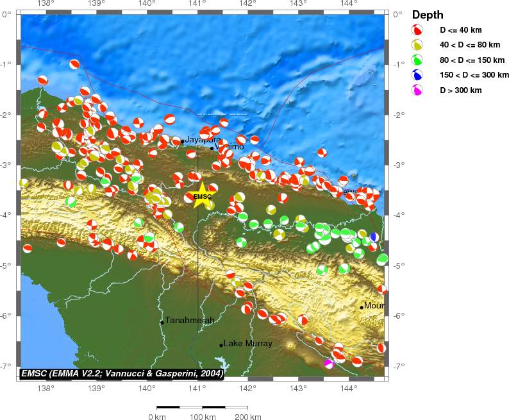
Task: Click the distance scale bar
Action: click(x=202, y=407)
